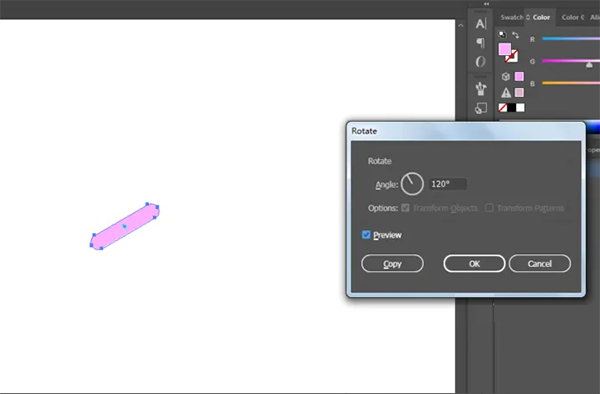Click the Angle value input field
The height and width of the screenshot is (394, 600).
click(448, 184)
